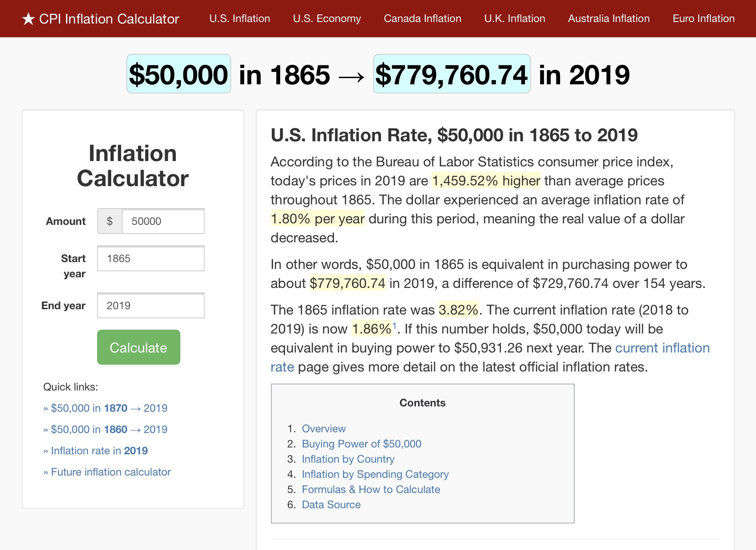Select U.K. Inflation nav link

pyautogui.click(x=514, y=19)
